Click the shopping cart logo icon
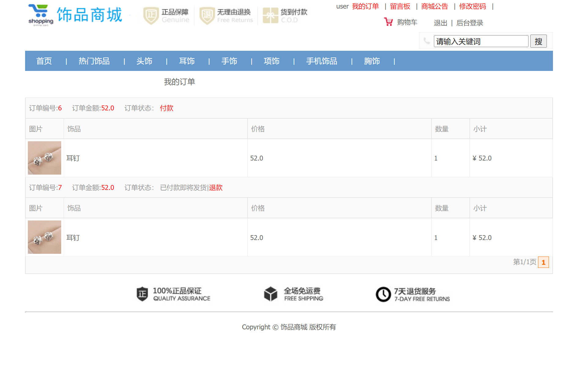Image resolution: width=575 pixels, height=392 pixels. click(41, 15)
